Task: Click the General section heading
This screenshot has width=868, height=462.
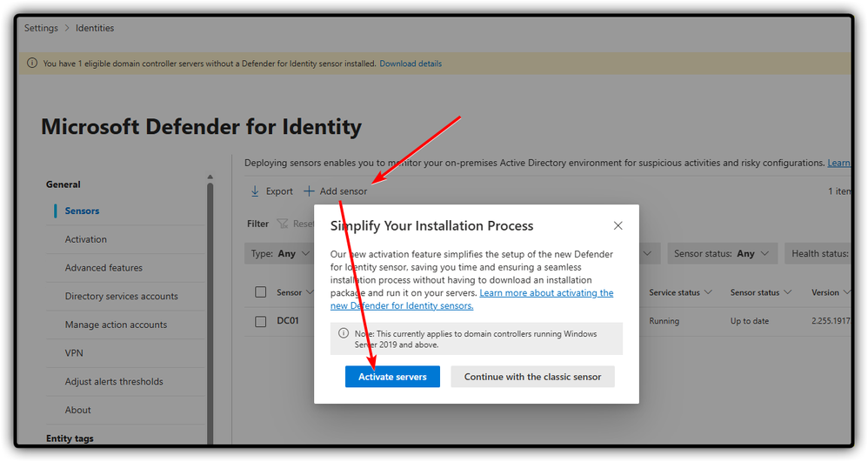Action: click(63, 184)
